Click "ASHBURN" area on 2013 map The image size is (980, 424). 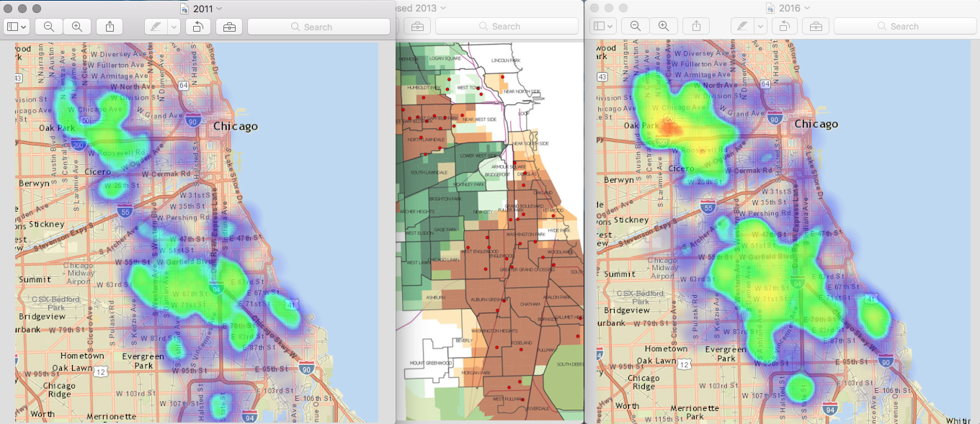(435, 297)
